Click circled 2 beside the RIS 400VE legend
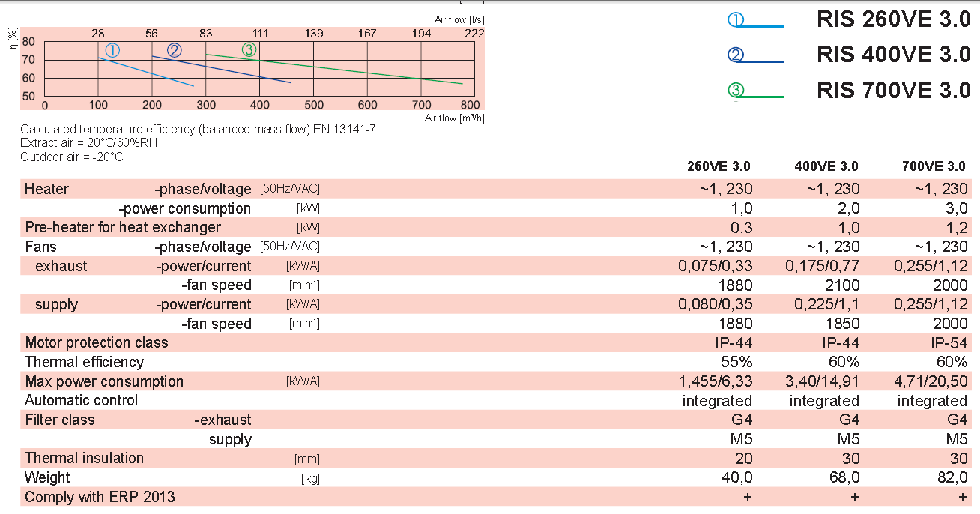This screenshot has width=980, height=514. pyautogui.click(x=735, y=55)
